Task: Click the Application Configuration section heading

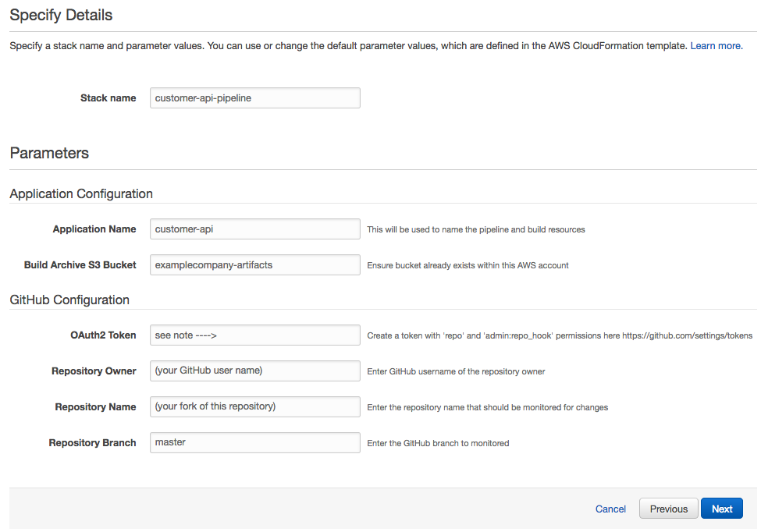Action: click(81, 193)
